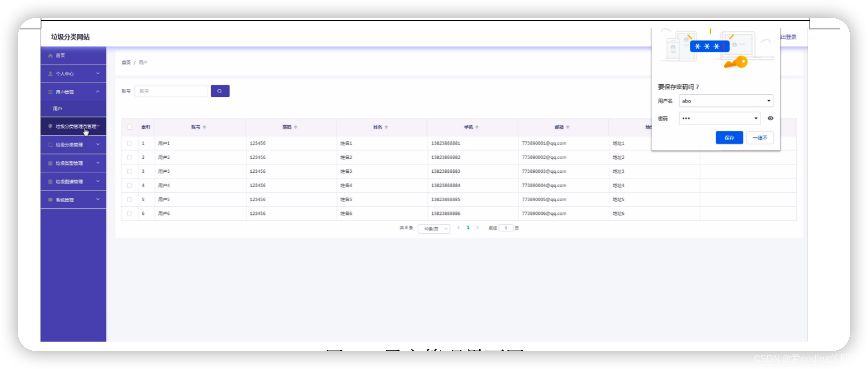Select page number 1 in pagination
Screen dimensions: 868x369
[468, 228]
